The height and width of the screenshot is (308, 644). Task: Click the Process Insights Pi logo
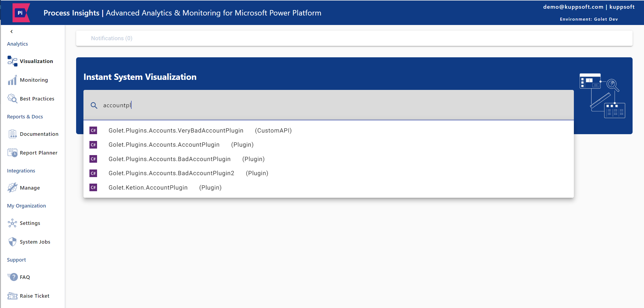click(x=21, y=13)
